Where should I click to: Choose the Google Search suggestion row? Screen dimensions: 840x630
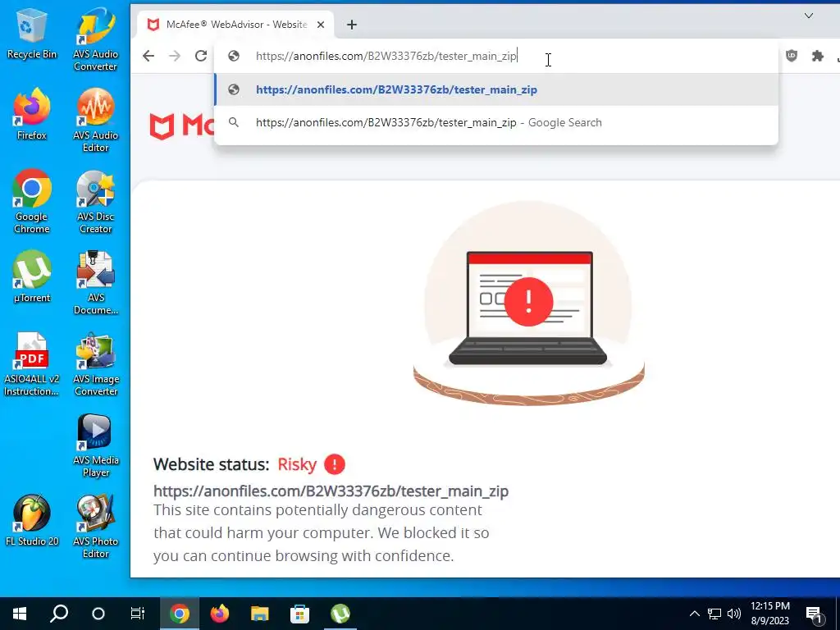coord(496,123)
